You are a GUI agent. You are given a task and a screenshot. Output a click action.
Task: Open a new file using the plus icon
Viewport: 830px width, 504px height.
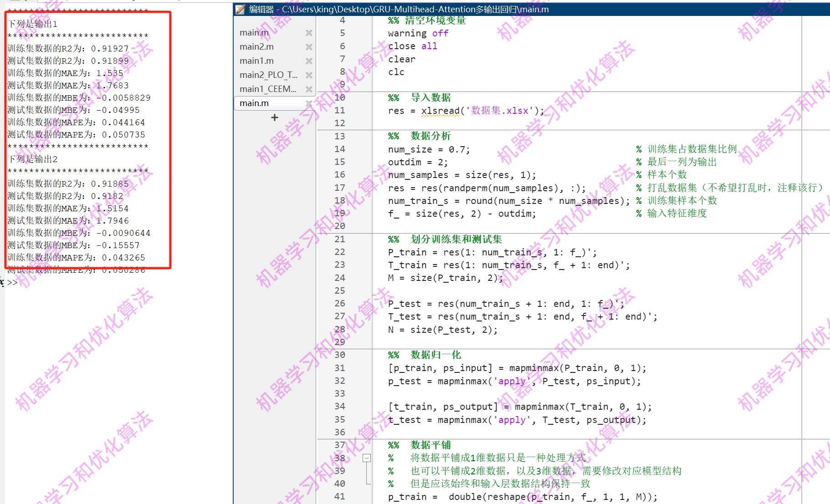(274, 117)
